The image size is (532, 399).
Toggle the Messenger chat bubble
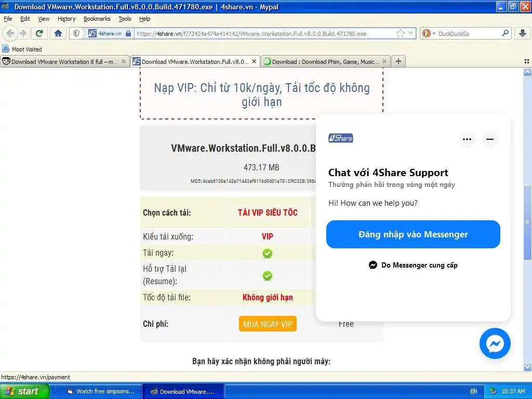(495, 343)
